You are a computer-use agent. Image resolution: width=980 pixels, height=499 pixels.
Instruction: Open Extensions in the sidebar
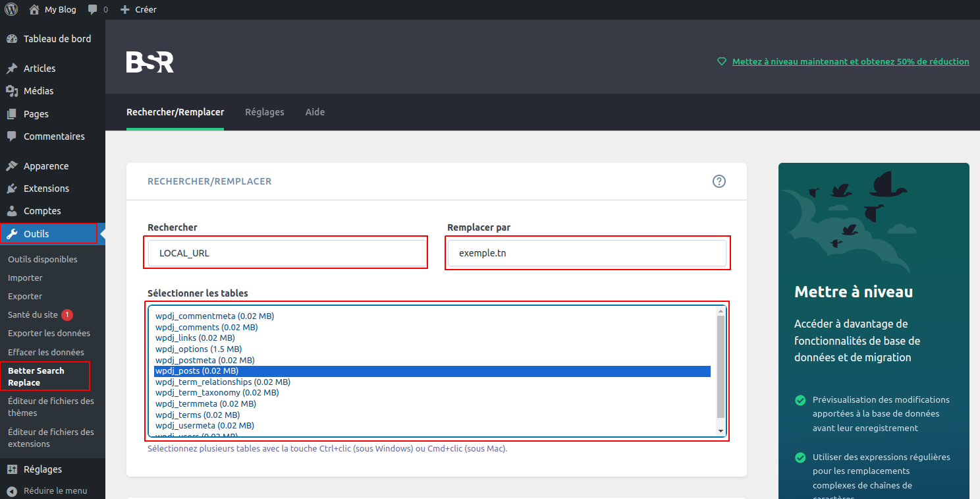tap(46, 189)
